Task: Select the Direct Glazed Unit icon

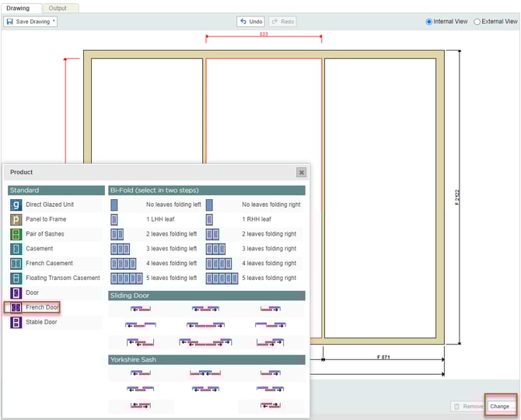Action: click(x=16, y=205)
